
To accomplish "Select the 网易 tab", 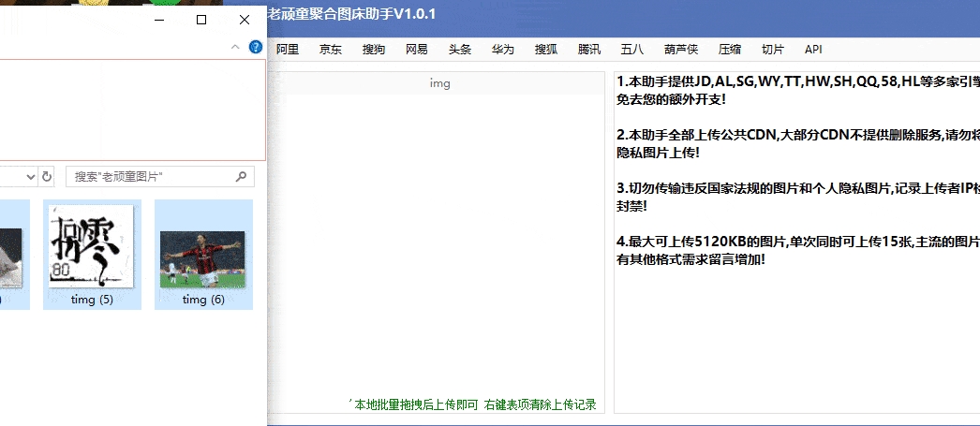I will pos(417,50).
